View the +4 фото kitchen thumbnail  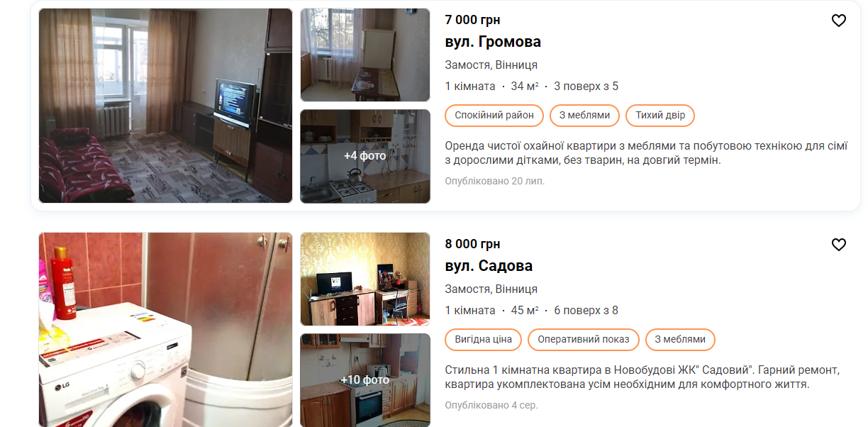[x=365, y=156]
